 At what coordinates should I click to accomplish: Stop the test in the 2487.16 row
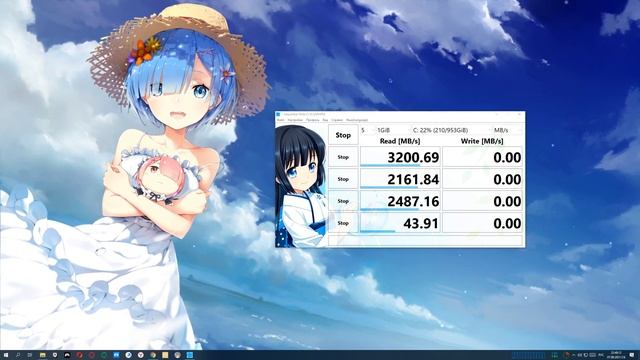pos(343,201)
